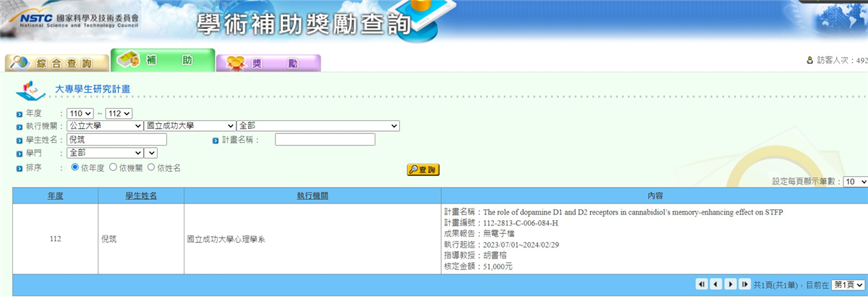Go to previous page of results
This screenshot has width=868, height=297.
[715, 285]
